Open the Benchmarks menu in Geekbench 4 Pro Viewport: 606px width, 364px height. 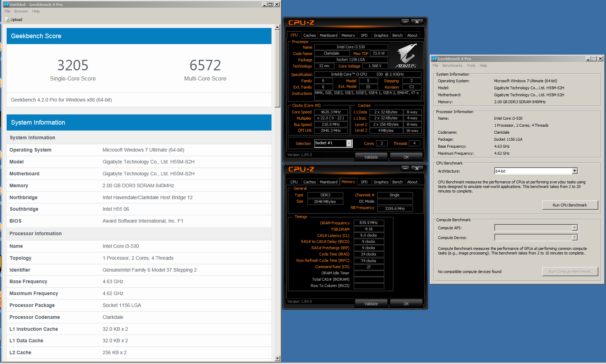pyautogui.click(x=452, y=65)
